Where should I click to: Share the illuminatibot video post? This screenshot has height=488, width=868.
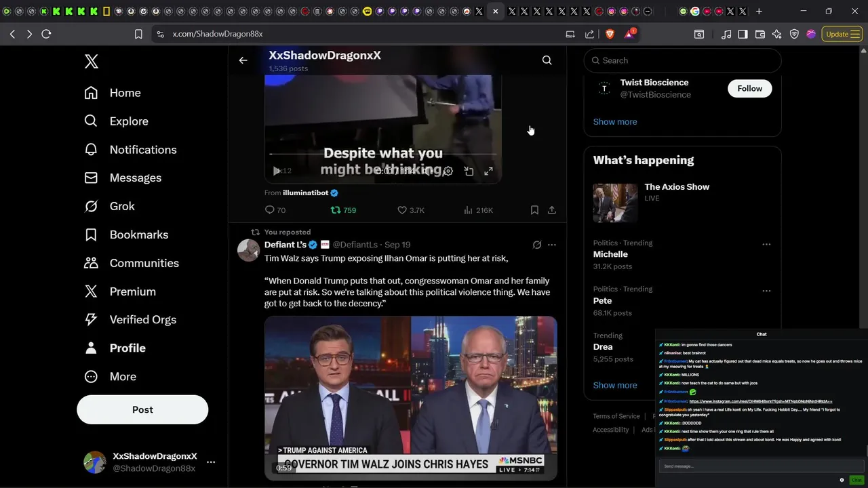(x=552, y=210)
